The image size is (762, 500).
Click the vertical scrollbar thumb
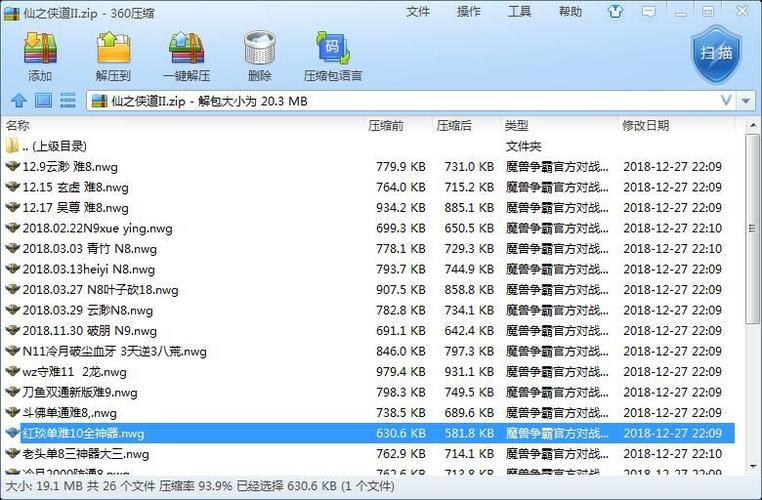pyautogui.click(x=752, y=228)
